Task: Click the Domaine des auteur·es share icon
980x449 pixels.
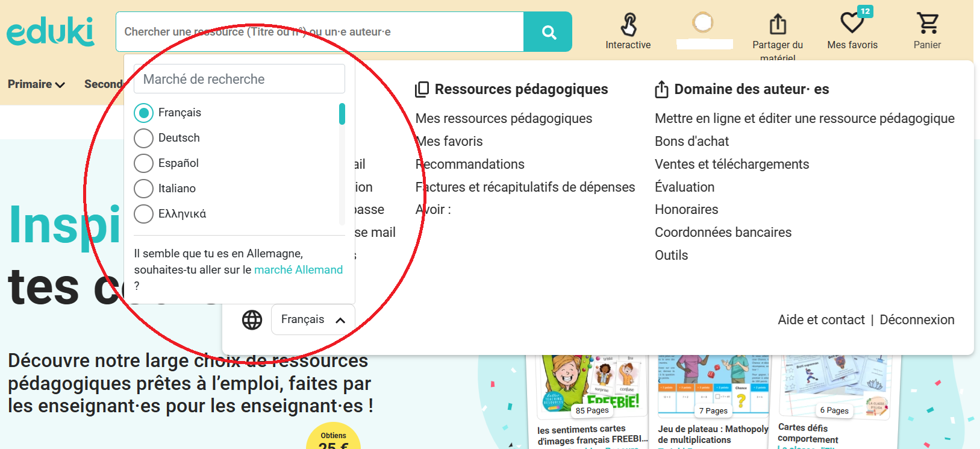Action: point(661,89)
